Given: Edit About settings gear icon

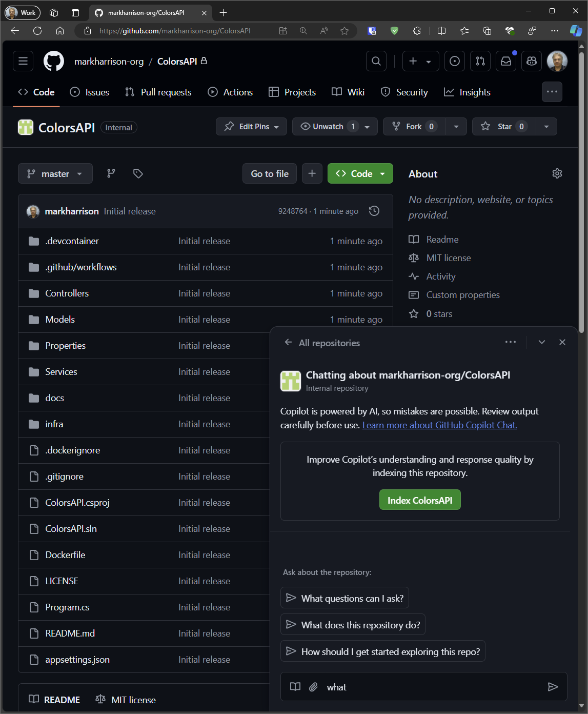Looking at the screenshot, I should point(557,173).
